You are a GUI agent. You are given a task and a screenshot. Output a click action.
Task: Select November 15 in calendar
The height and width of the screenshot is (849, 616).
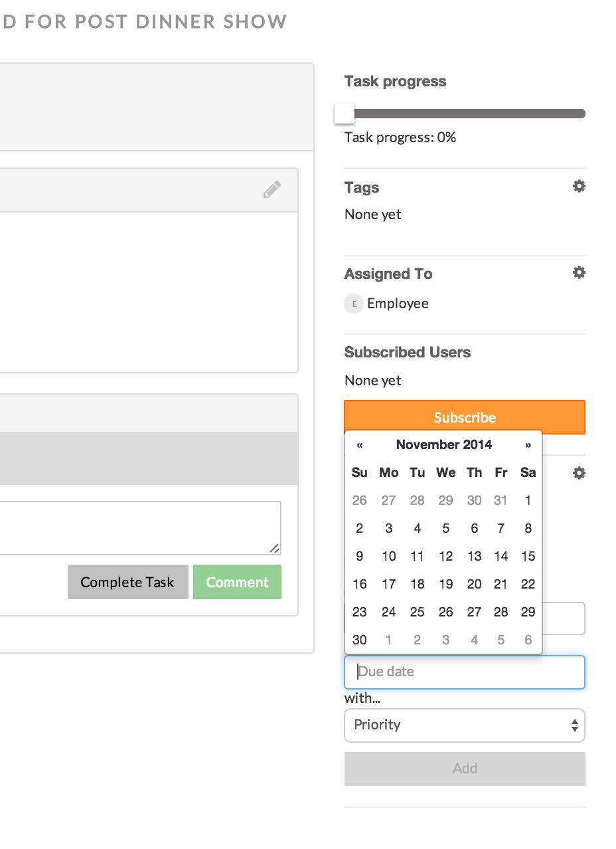click(x=528, y=556)
